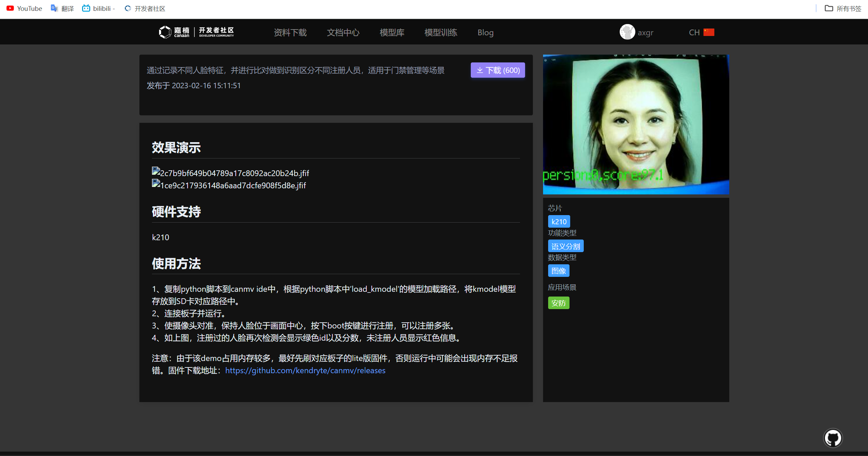This screenshot has width=868, height=456.
Task: Click the China flag language icon
Action: [x=709, y=32]
